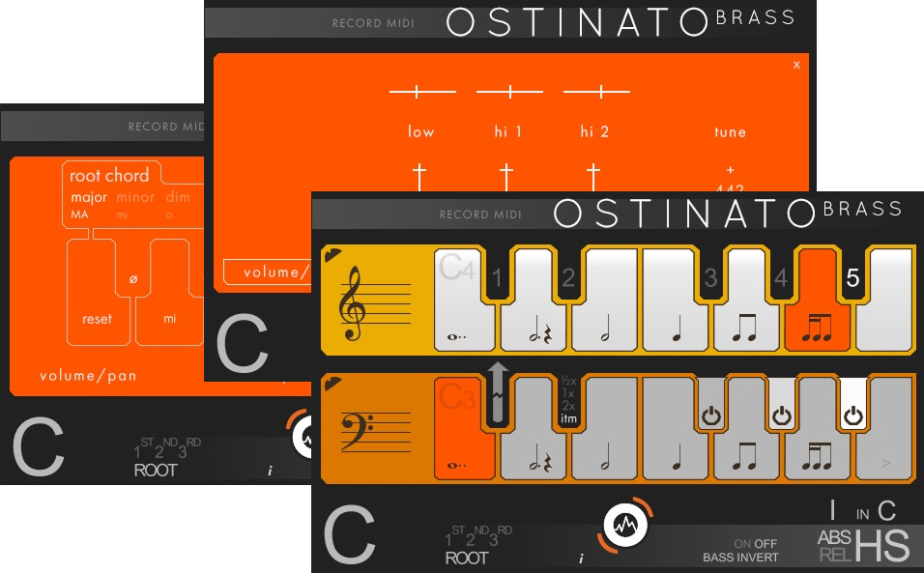Set bass speed to 2x
The width and height of the screenshot is (924, 573).
tap(568, 406)
